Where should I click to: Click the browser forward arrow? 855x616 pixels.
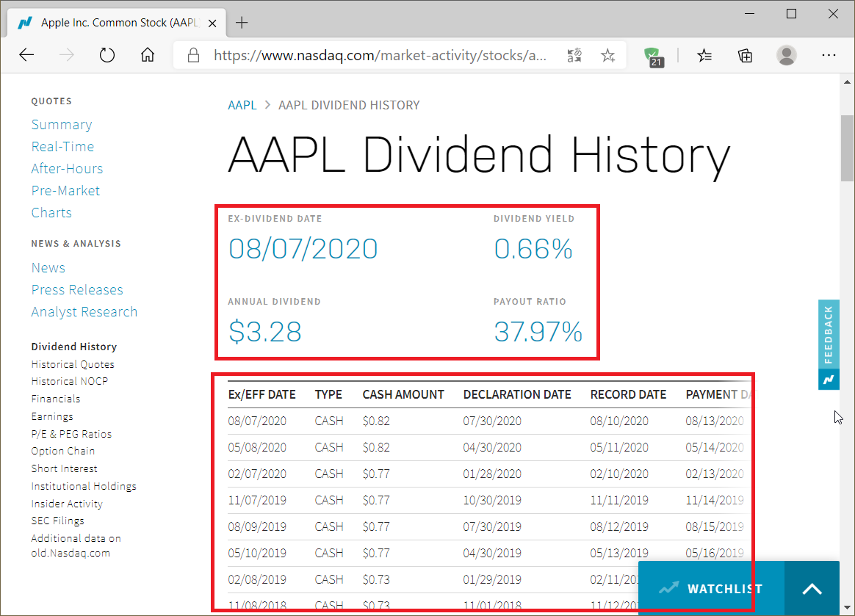[x=67, y=54]
